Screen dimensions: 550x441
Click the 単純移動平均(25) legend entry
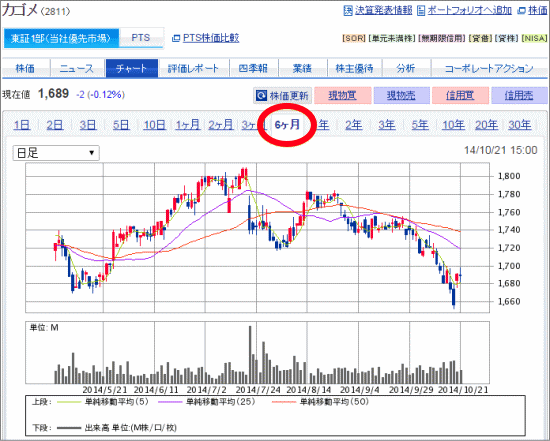coord(207,402)
